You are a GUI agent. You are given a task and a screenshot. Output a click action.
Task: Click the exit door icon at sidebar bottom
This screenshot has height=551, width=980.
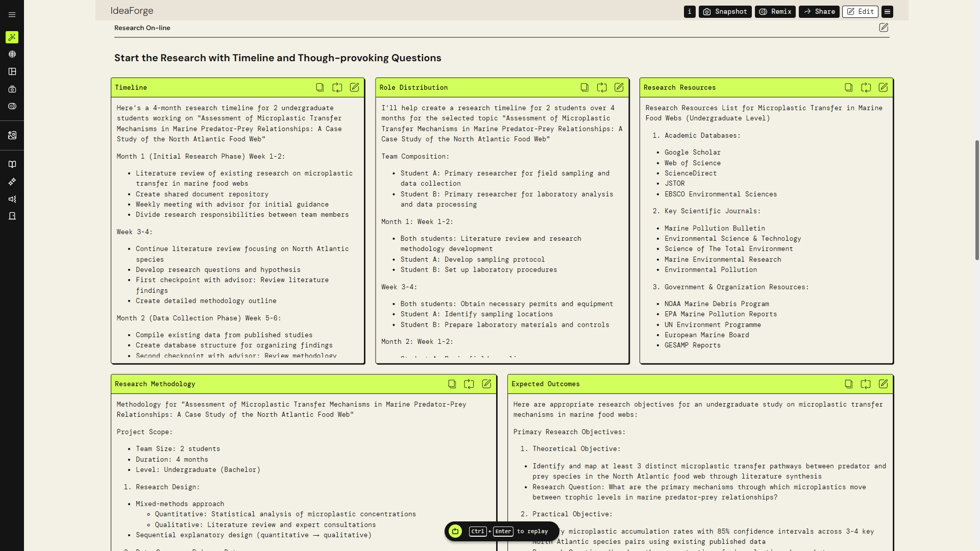(12, 216)
